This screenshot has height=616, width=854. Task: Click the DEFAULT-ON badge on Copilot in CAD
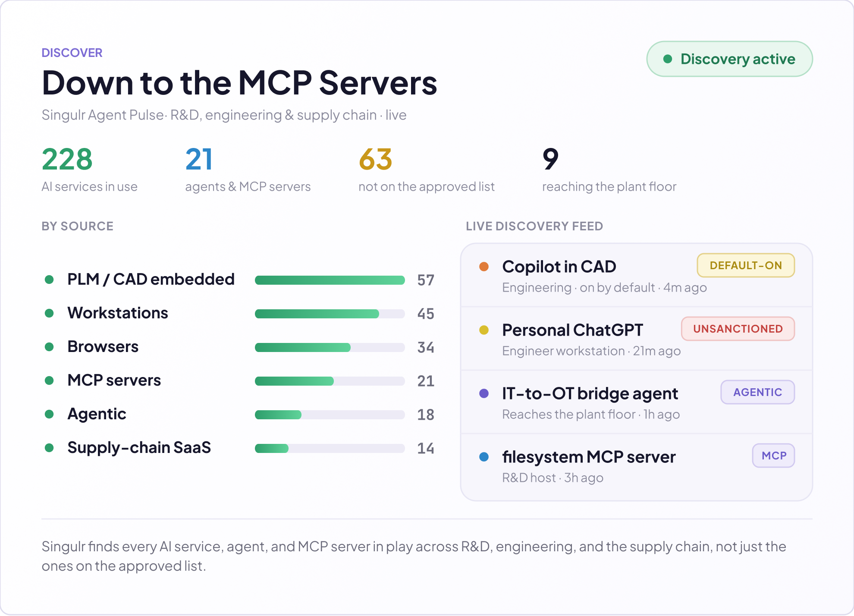746,265
